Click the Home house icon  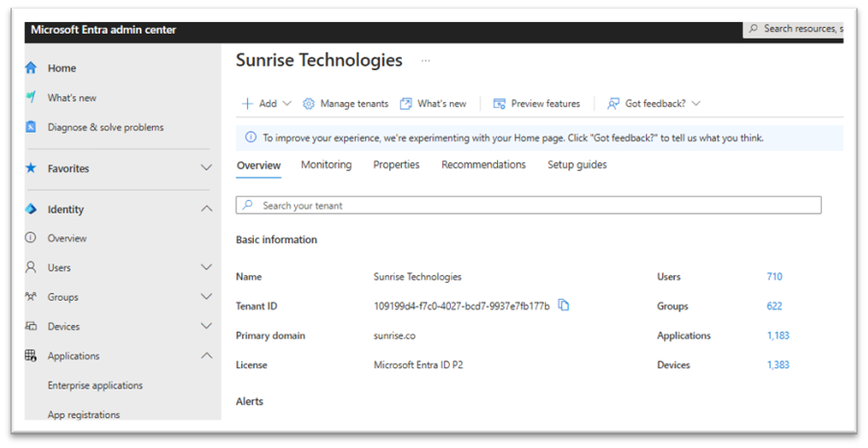31,67
